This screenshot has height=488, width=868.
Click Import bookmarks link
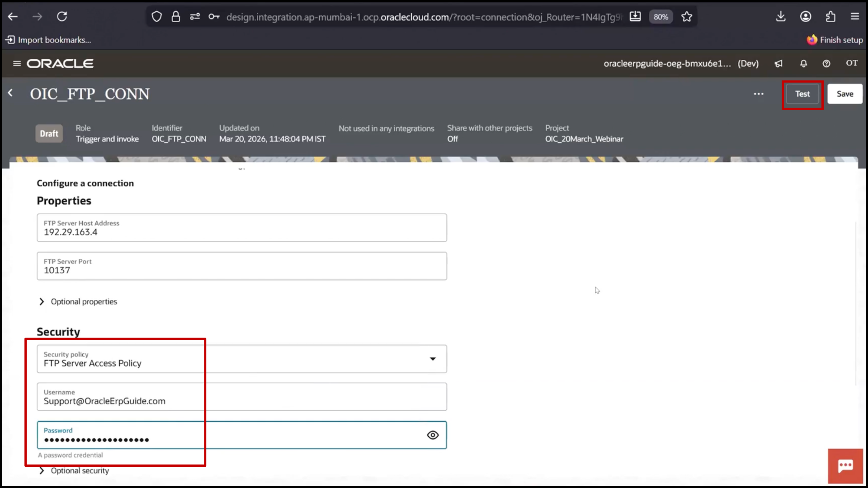click(x=48, y=40)
